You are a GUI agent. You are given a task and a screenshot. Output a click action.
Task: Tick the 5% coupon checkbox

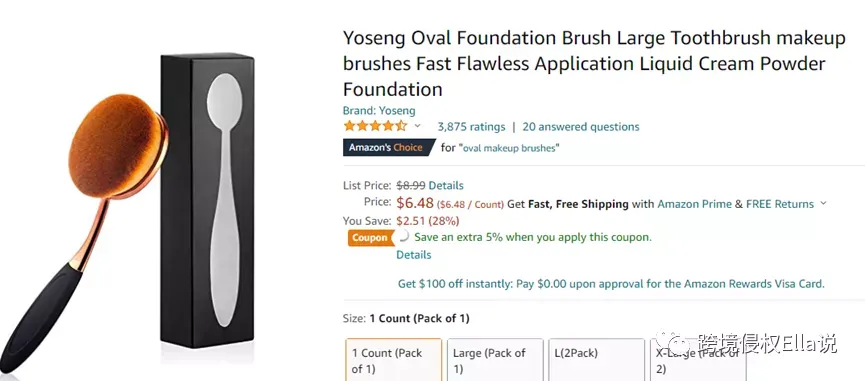click(403, 237)
